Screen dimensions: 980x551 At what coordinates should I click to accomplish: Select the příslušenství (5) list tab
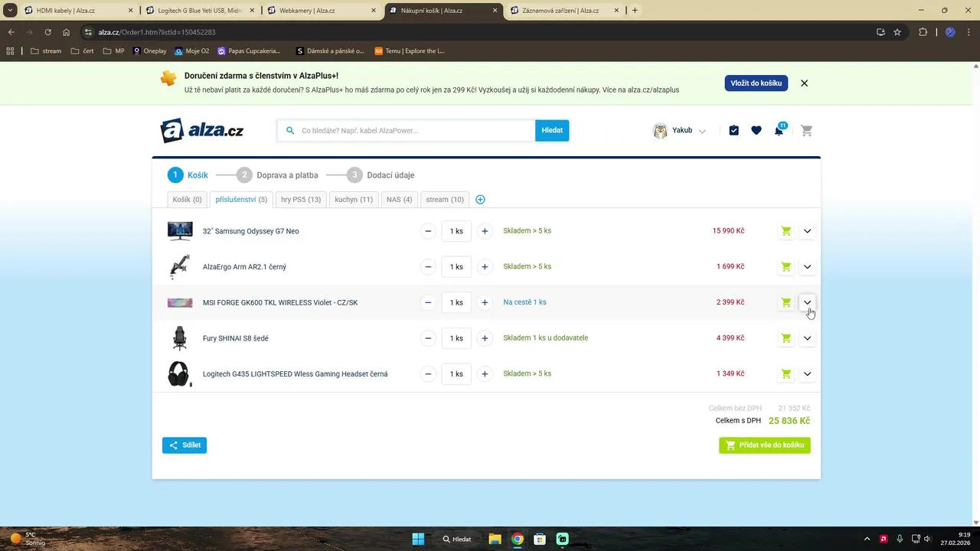pyautogui.click(x=241, y=200)
